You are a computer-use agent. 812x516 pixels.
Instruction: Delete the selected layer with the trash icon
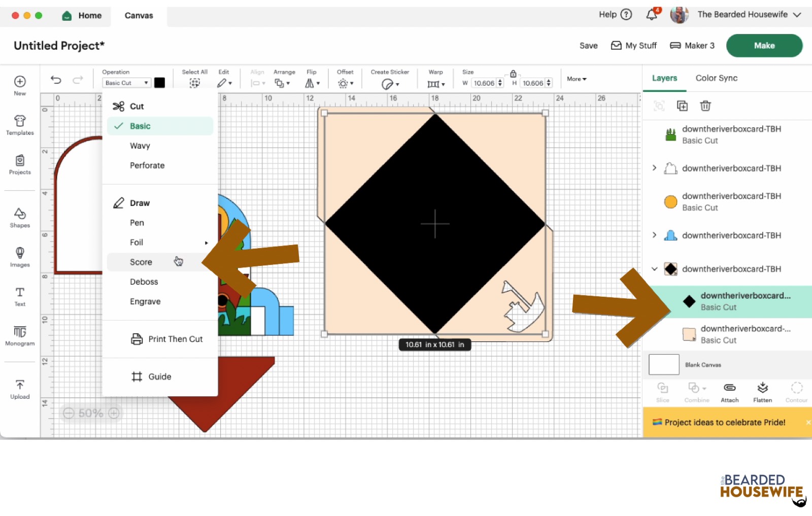(705, 106)
